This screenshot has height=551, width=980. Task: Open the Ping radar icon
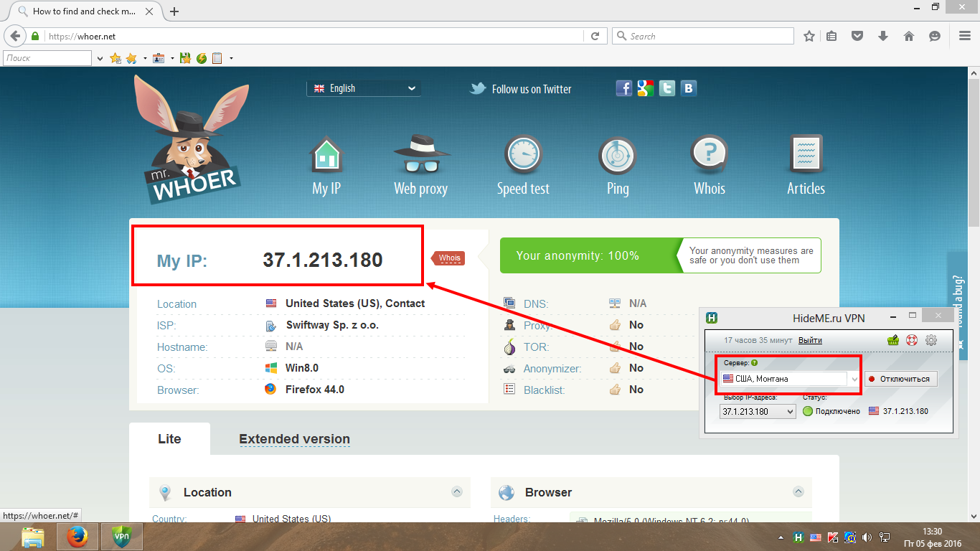pos(618,154)
